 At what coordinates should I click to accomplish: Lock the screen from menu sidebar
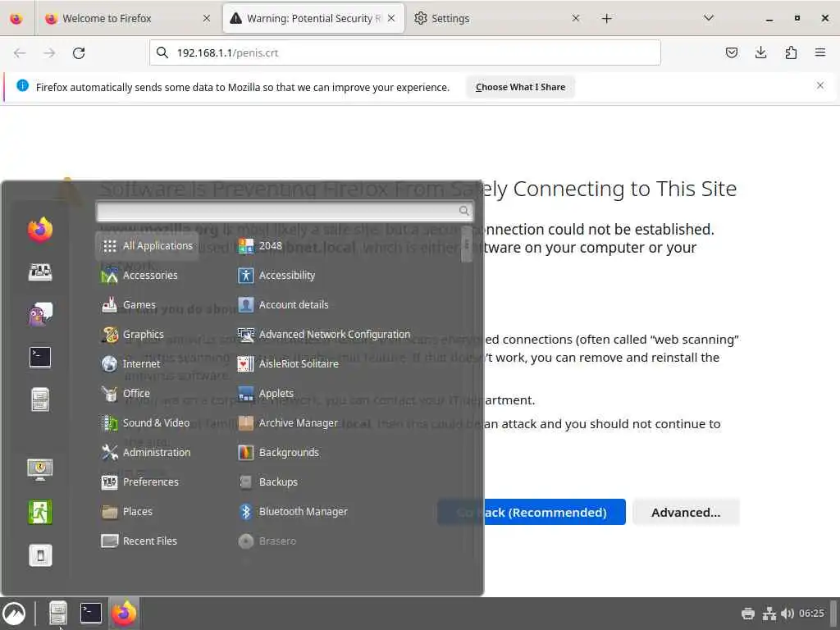(x=40, y=469)
